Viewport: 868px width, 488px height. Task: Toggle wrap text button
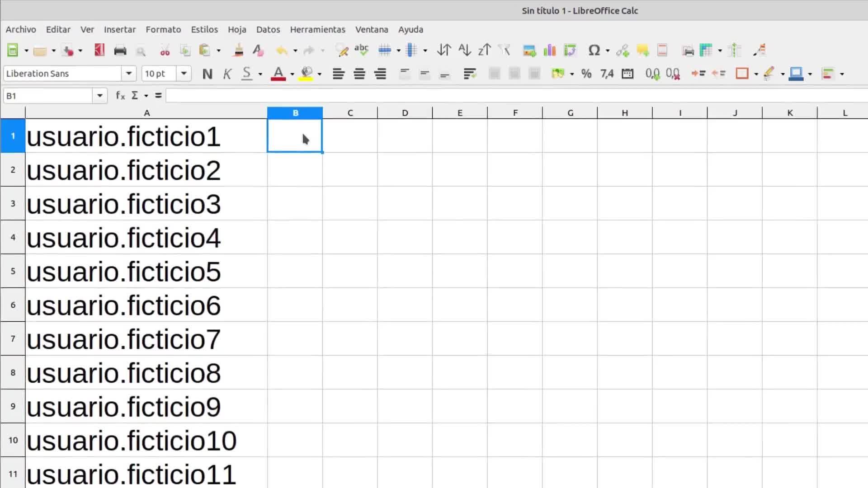point(470,74)
